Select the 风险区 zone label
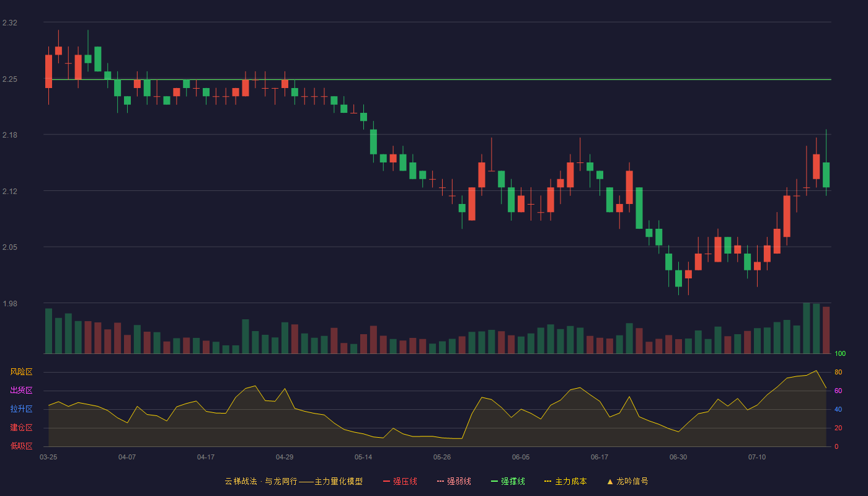Image resolution: width=868 pixels, height=496 pixels. click(21, 372)
